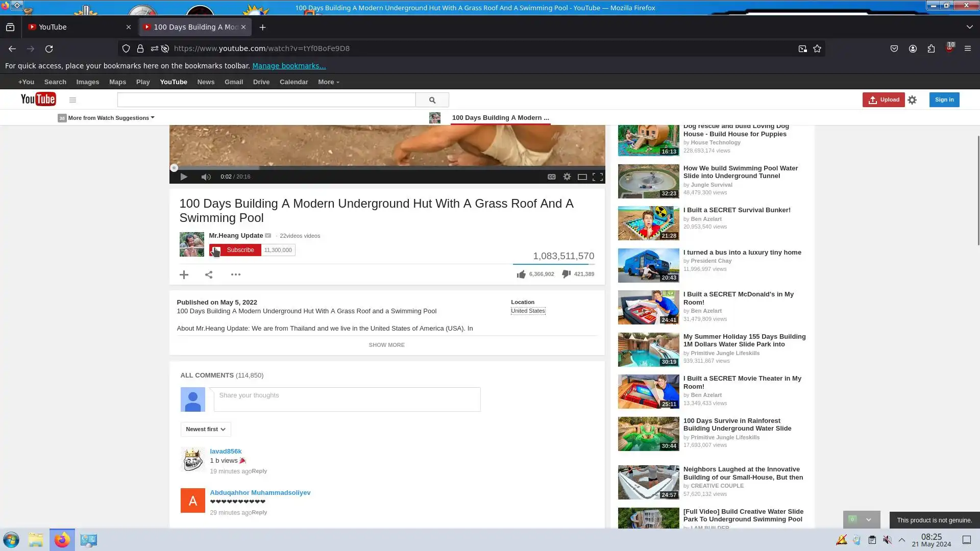
Task: Open the three-dots more actions menu
Action: [235, 274]
